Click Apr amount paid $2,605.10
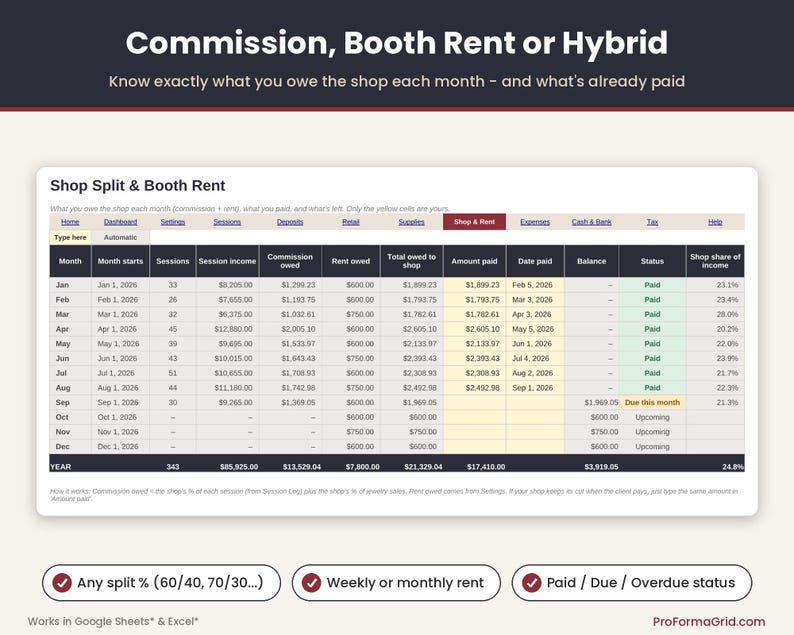794x635 pixels. pos(474,329)
